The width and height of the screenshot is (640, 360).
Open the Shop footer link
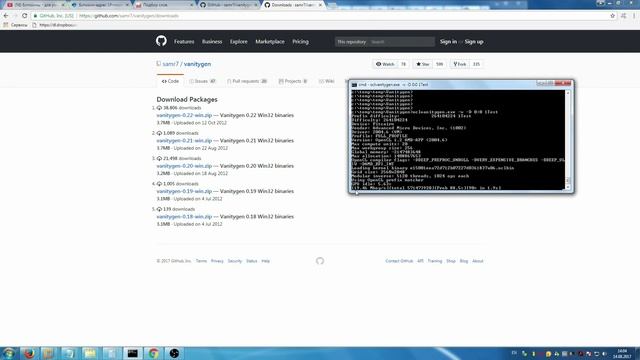click(451, 261)
